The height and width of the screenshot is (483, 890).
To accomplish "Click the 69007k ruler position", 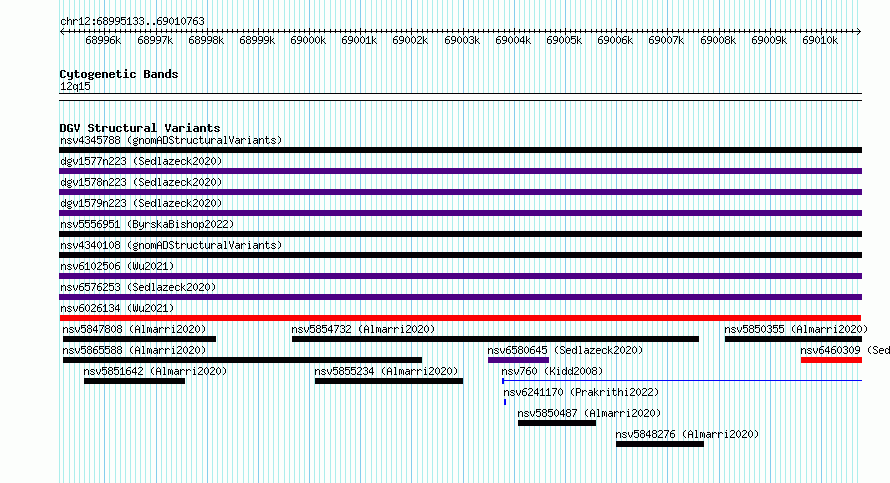I will [666, 40].
